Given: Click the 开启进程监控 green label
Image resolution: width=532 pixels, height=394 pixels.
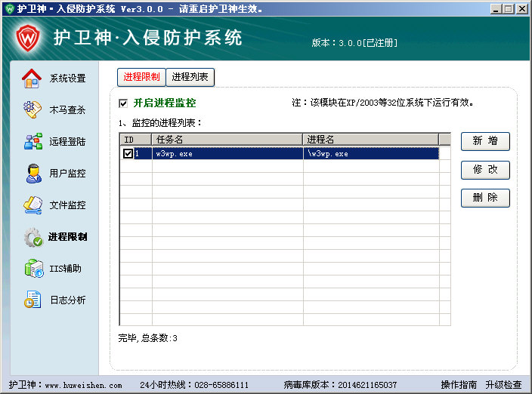Looking at the screenshot, I should coord(165,103).
